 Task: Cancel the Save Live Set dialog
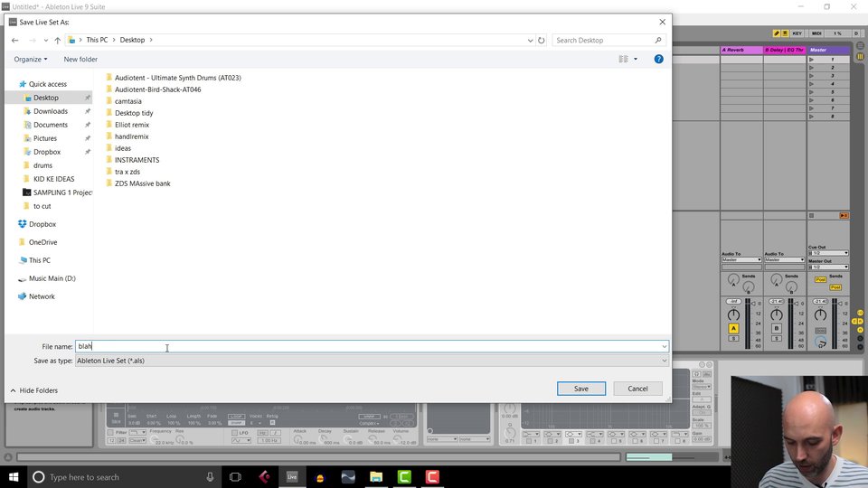[637, 389]
